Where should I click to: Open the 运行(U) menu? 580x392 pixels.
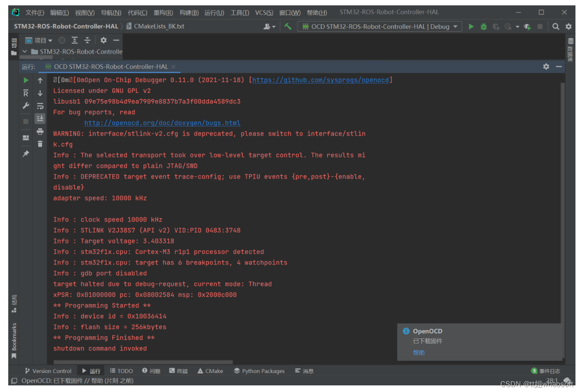click(214, 13)
